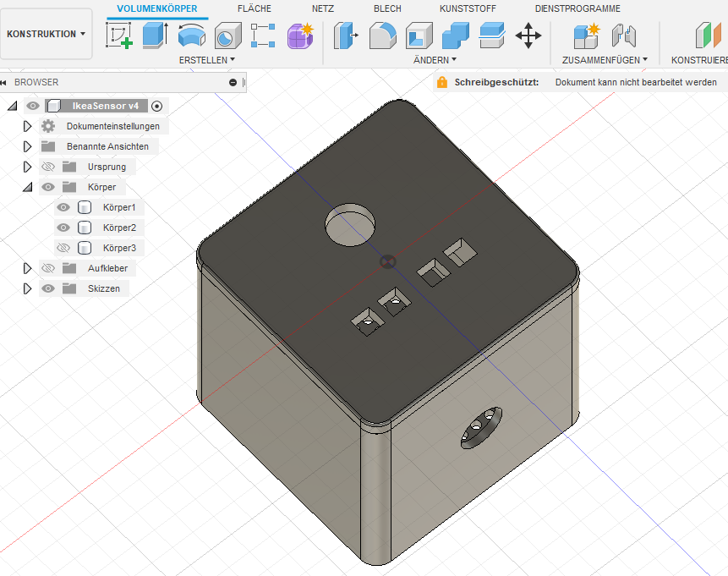Hide the Körper folder

(x=48, y=187)
